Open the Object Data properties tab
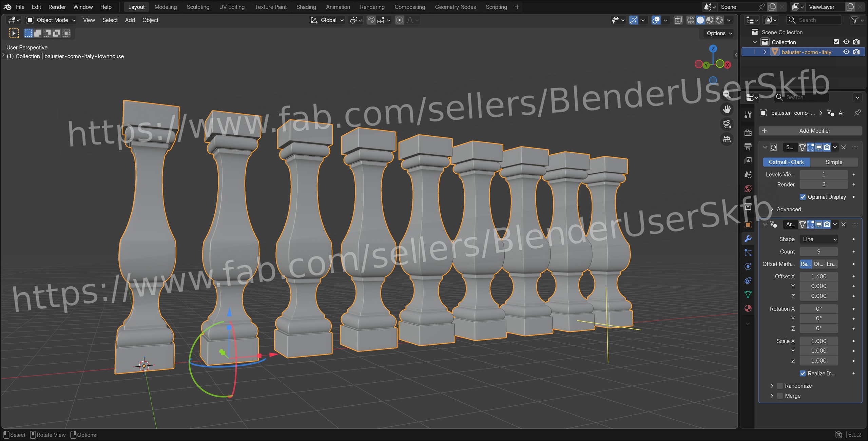This screenshot has height=441, width=868. pos(748,294)
